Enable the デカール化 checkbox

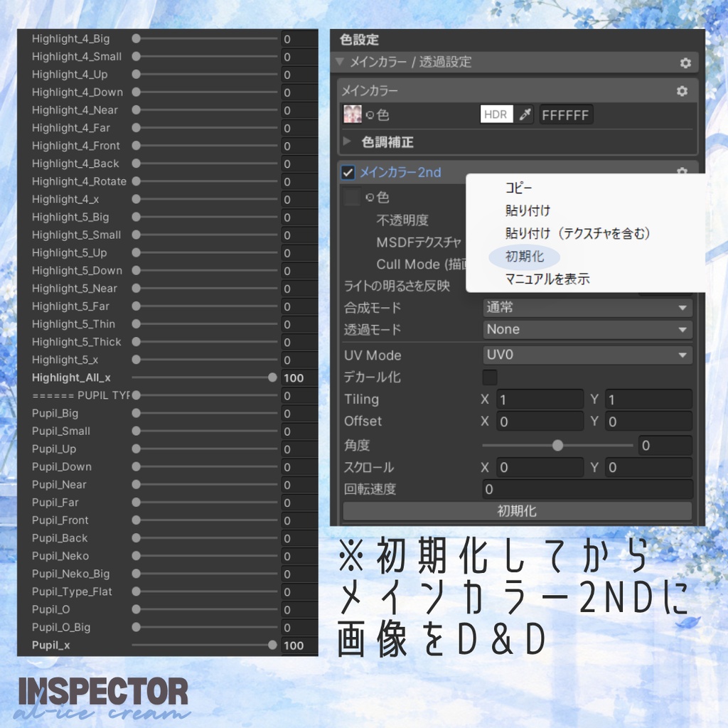click(x=490, y=377)
